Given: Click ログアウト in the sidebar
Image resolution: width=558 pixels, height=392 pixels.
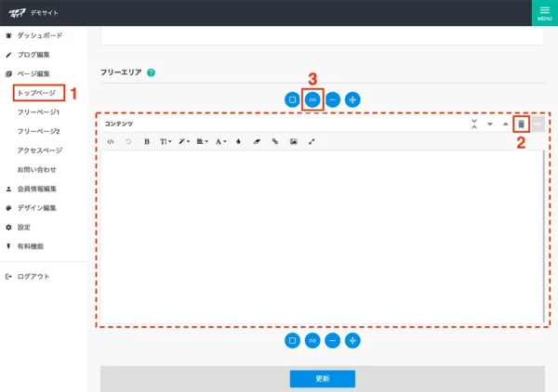Looking at the screenshot, I should coord(33,277).
